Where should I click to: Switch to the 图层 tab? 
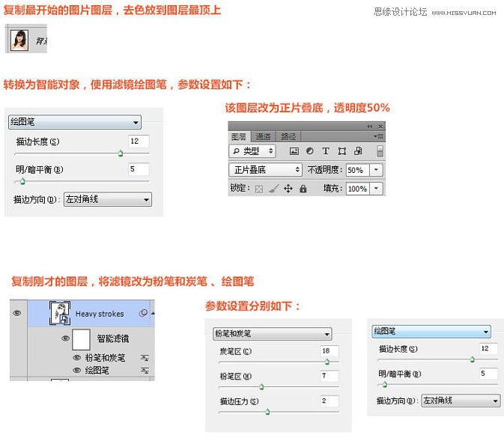(239, 136)
